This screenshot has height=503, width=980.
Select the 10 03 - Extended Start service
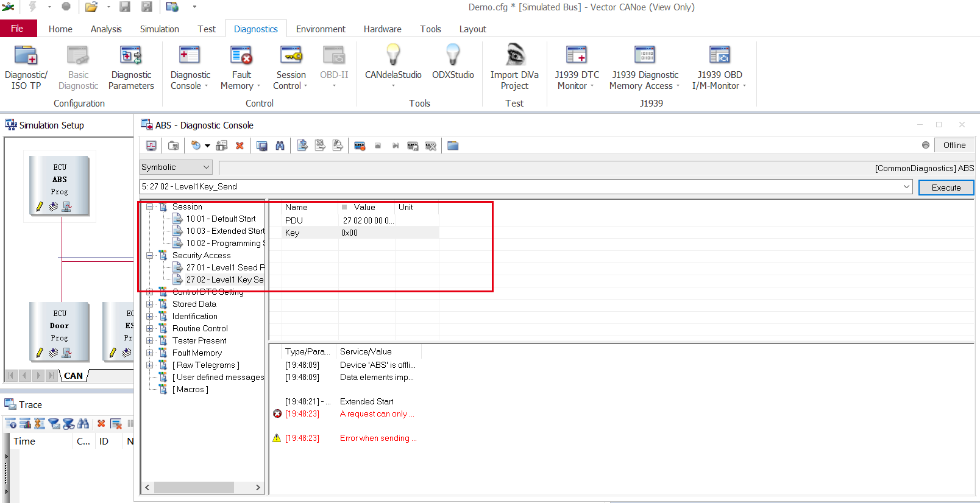coord(225,231)
